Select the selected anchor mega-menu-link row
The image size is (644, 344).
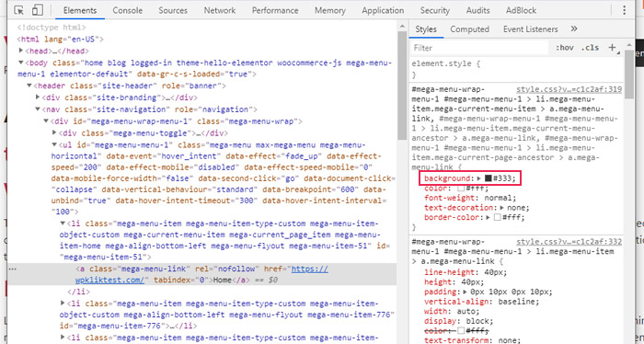(x=202, y=274)
